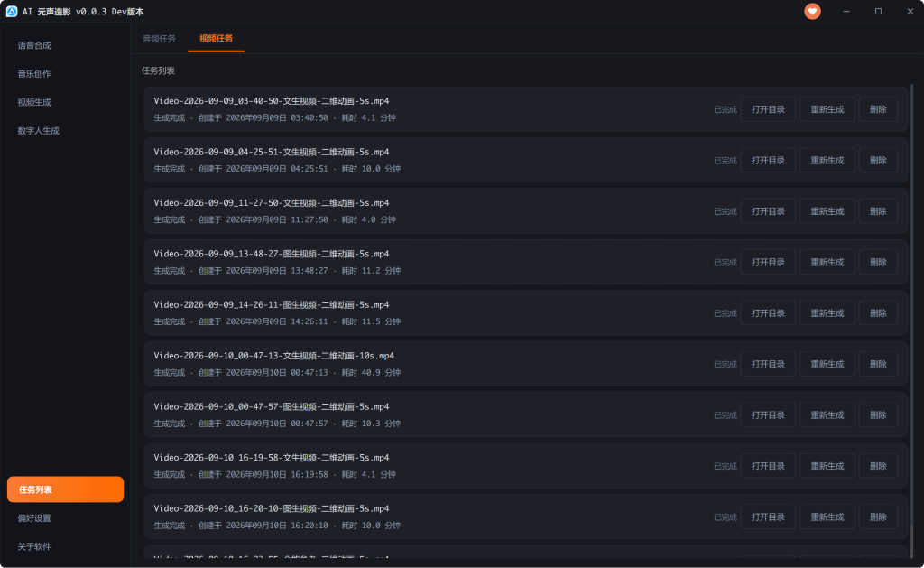The height and width of the screenshot is (568, 924).
Task: Delete the Video-2026-09-10_16-19-58 task
Action: (x=878, y=467)
